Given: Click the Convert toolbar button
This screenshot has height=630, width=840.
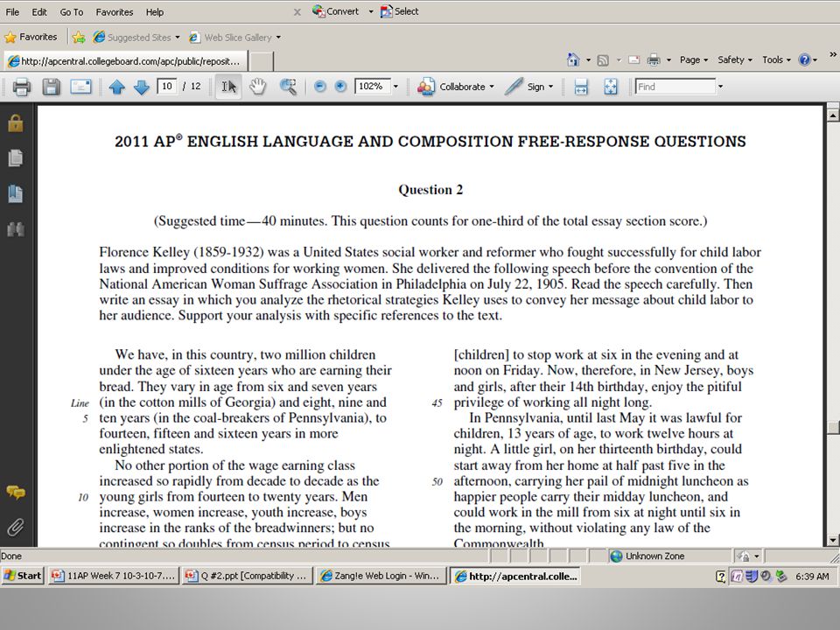Looking at the screenshot, I should 336,11.
